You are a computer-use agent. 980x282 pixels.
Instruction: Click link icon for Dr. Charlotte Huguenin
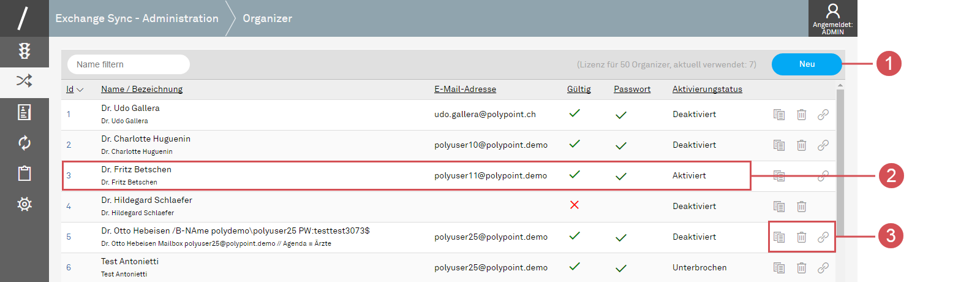coord(823,145)
